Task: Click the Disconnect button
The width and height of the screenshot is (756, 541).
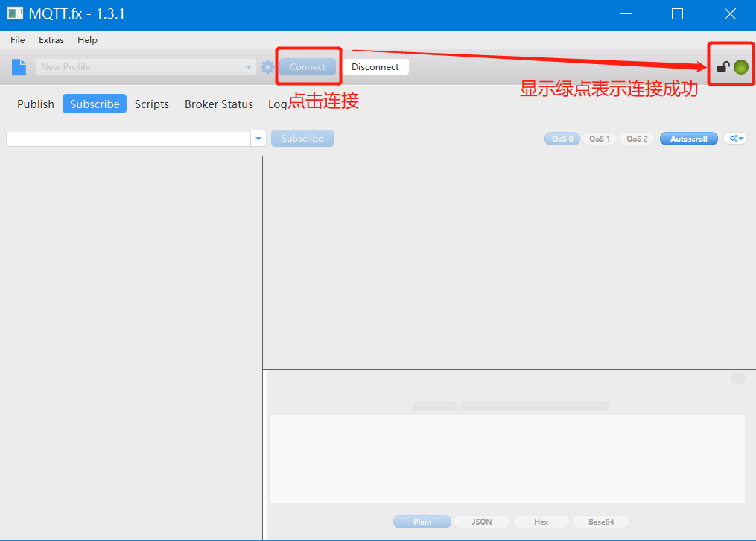Action: pyautogui.click(x=375, y=67)
